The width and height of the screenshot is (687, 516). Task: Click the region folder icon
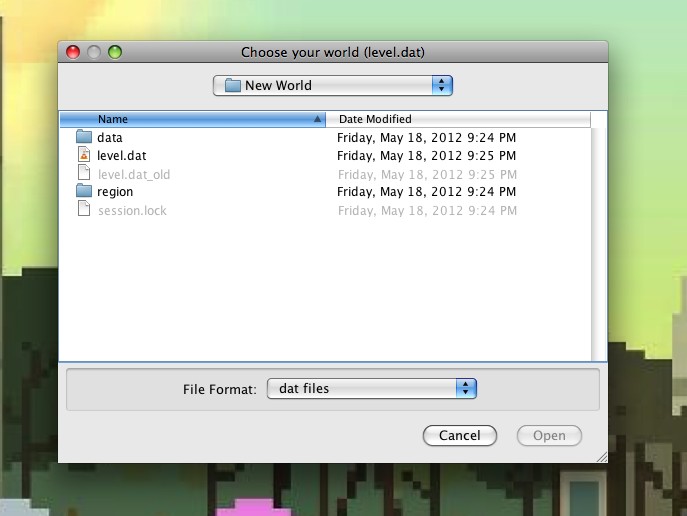[84, 192]
